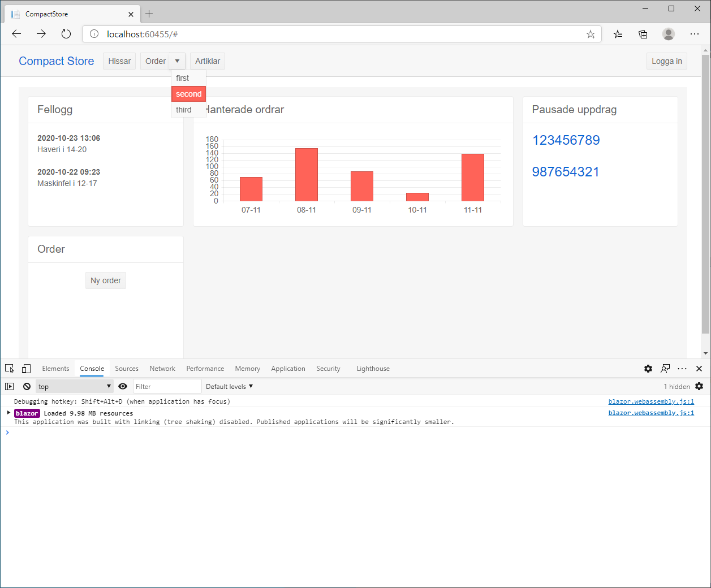Switch to the Elements tab
711x588 pixels.
pyautogui.click(x=55, y=369)
